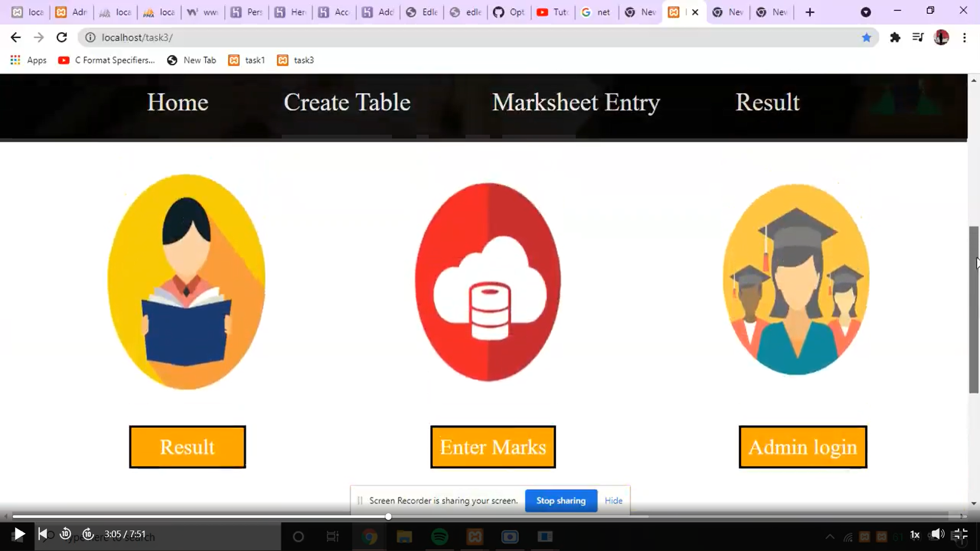Open the Extensions puzzle icon

pyautogui.click(x=895, y=37)
